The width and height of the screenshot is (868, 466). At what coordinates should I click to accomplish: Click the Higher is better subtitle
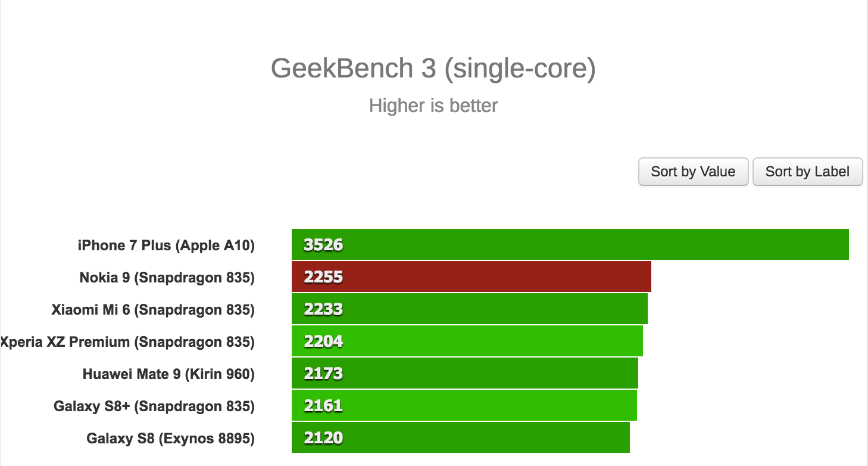433,105
